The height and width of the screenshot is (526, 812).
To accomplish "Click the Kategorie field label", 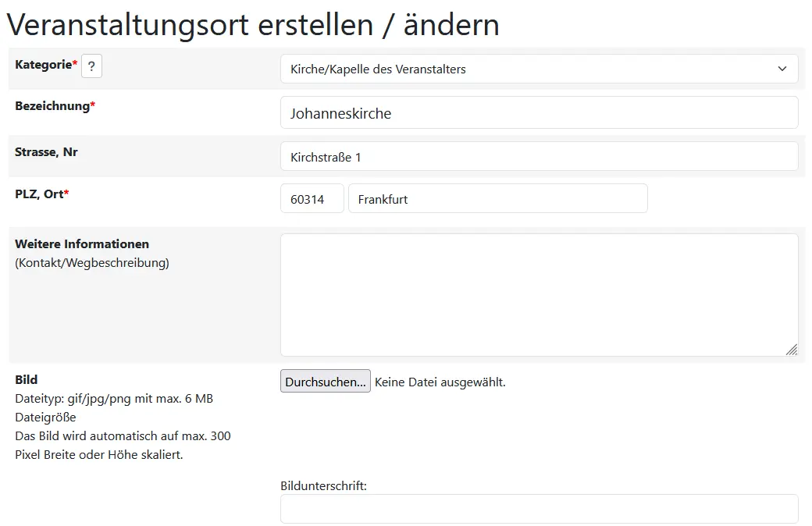I will [x=44, y=65].
